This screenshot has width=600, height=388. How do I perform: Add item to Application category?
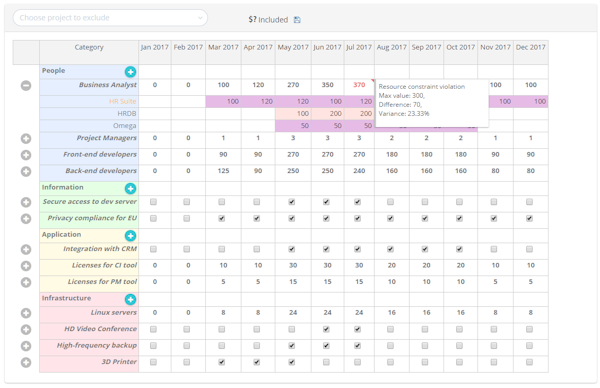[130, 236]
